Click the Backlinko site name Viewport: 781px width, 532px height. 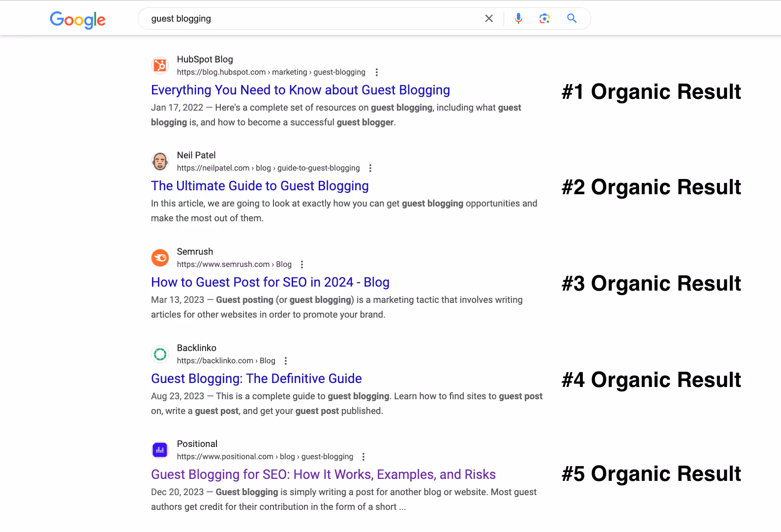[x=197, y=348]
